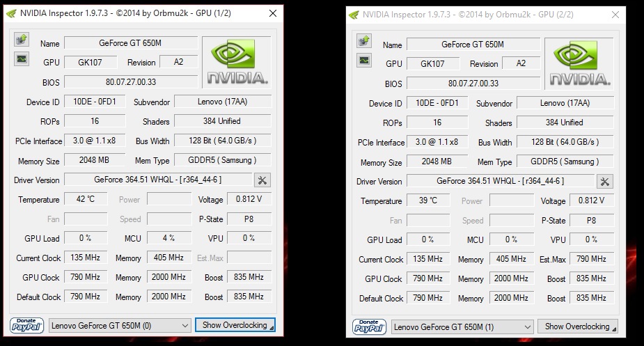The width and height of the screenshot is (644, 346).
Task: Click the VPU 0 % value in GPU (2/2) window
Action: [591, 239]
